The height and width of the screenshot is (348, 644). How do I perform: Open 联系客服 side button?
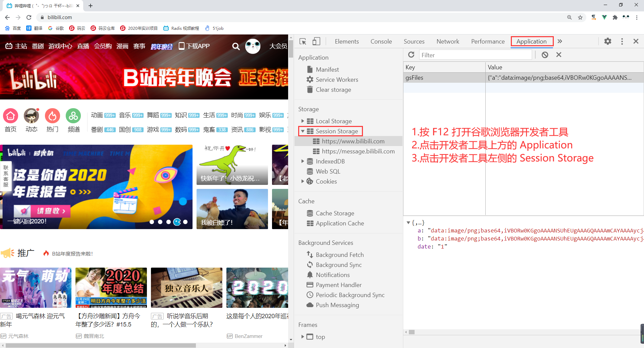6,176
